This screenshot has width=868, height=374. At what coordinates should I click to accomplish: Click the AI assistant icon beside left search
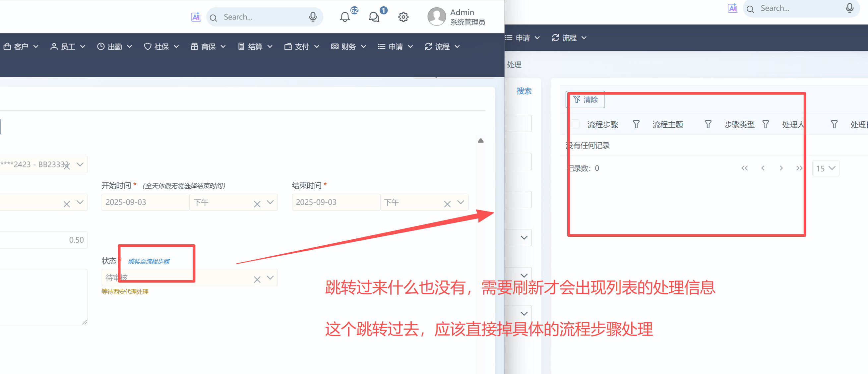click(195, 17)
